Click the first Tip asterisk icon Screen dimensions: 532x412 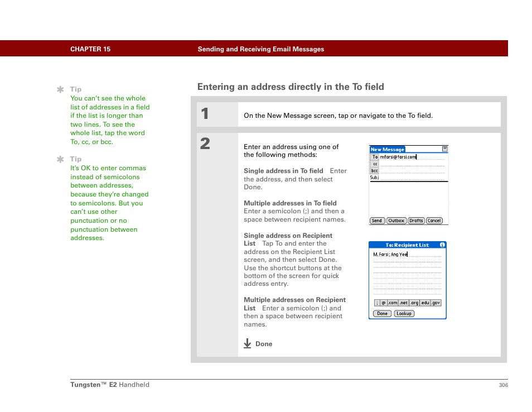tap(60, 90)
